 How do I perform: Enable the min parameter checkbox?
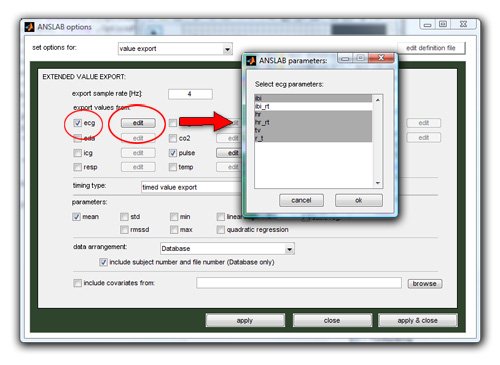pos(174,217)
